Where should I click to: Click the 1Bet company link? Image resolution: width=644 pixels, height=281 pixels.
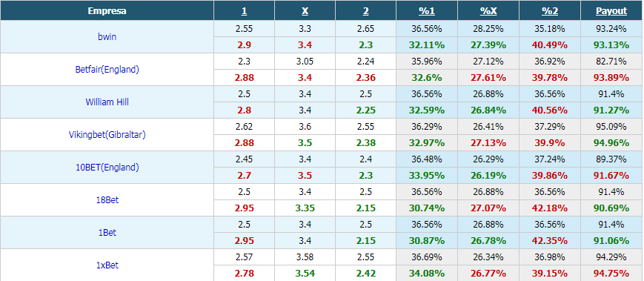pyautogui.click(x=107, y=233)
